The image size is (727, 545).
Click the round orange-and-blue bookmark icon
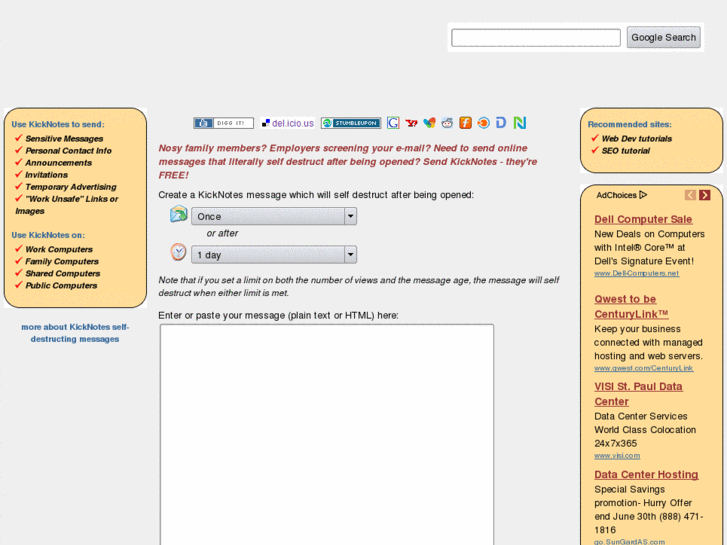pos(483,123)
